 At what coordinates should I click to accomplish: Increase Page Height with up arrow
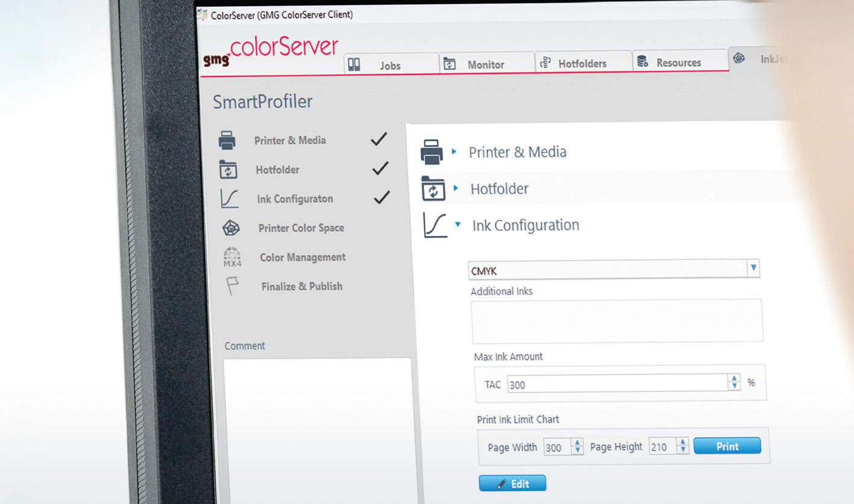tap(683, 442)
